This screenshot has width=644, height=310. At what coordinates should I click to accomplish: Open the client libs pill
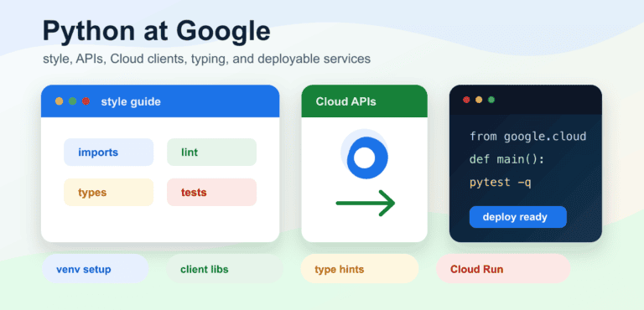225,269
